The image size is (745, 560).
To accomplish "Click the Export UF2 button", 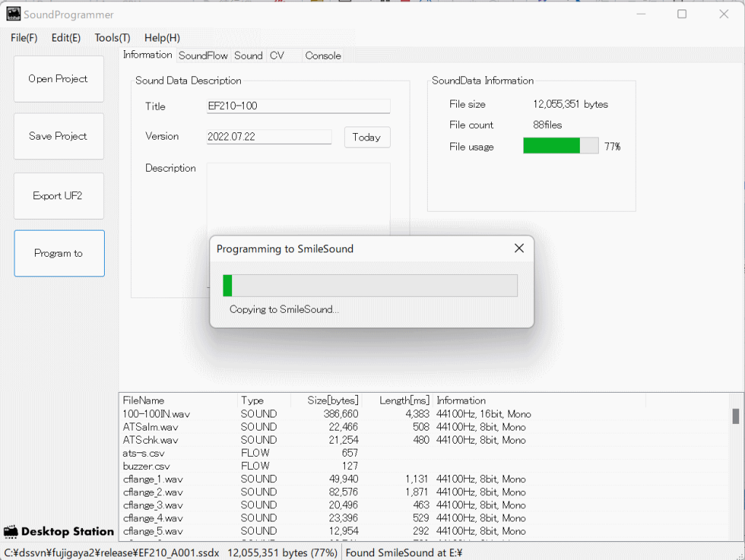I will pos(58,196).
